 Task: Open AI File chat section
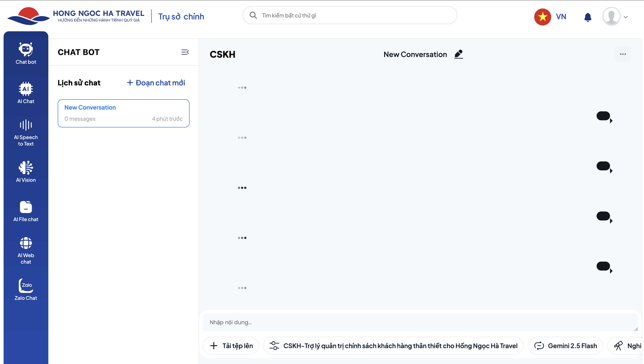26,211
